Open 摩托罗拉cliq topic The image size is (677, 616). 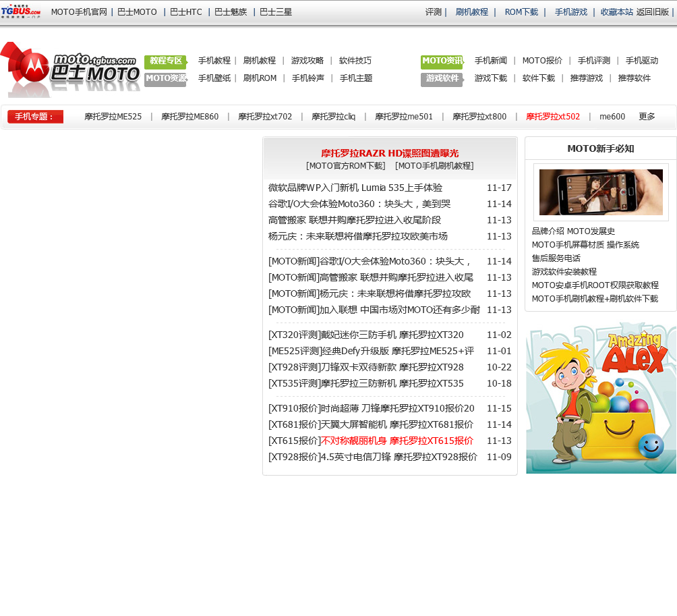pos(333,117)
